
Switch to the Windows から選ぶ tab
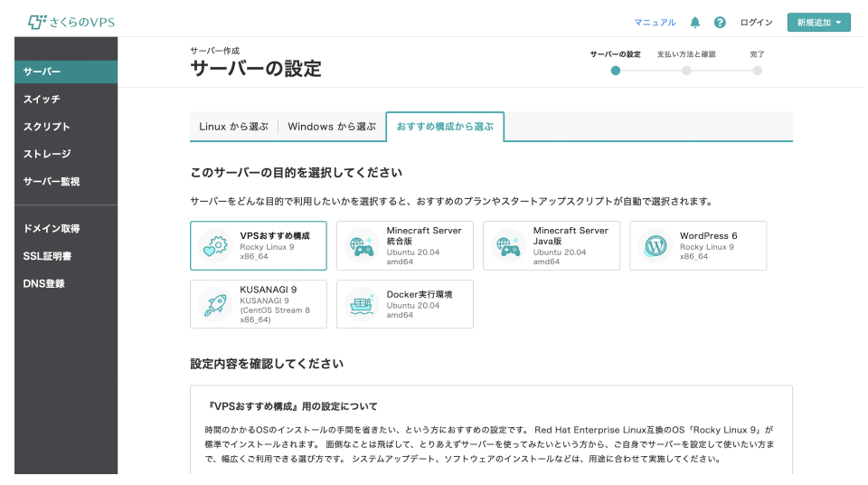331,127
